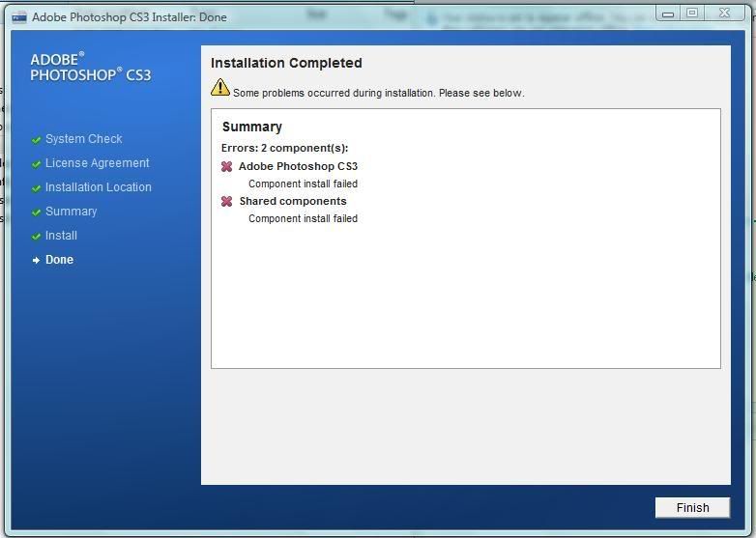Click 'Component install failed' under Adobe Photoshop CS3

coord(303,184)
